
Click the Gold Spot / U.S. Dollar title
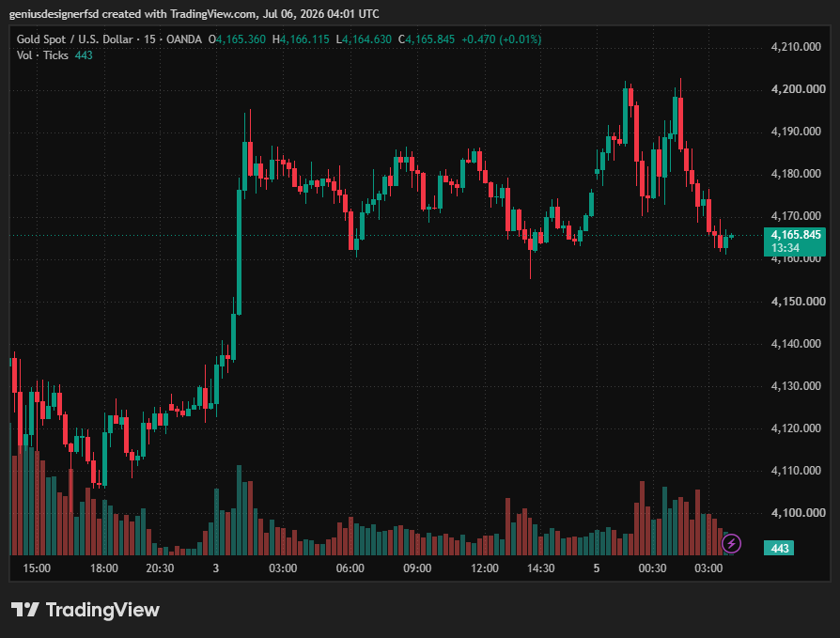[74, 39]
